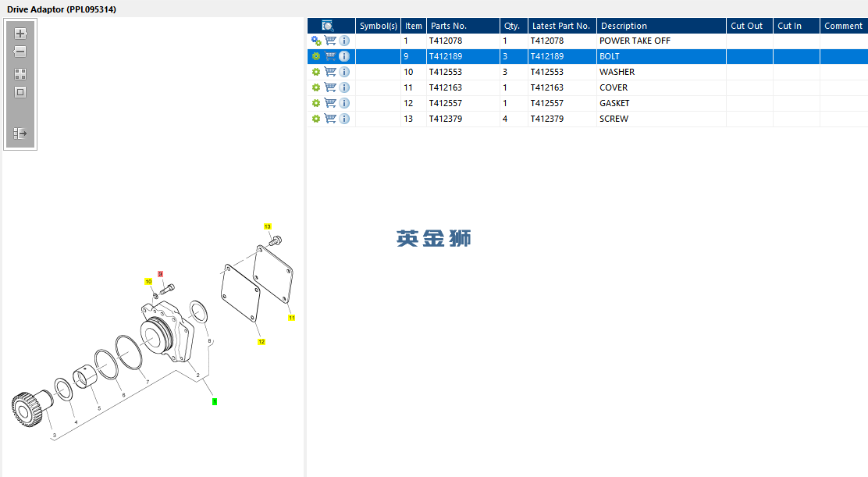This screenshot has width=868, height=477.
Task: Zoom out of the parts diagram
Action: point(20,52)
